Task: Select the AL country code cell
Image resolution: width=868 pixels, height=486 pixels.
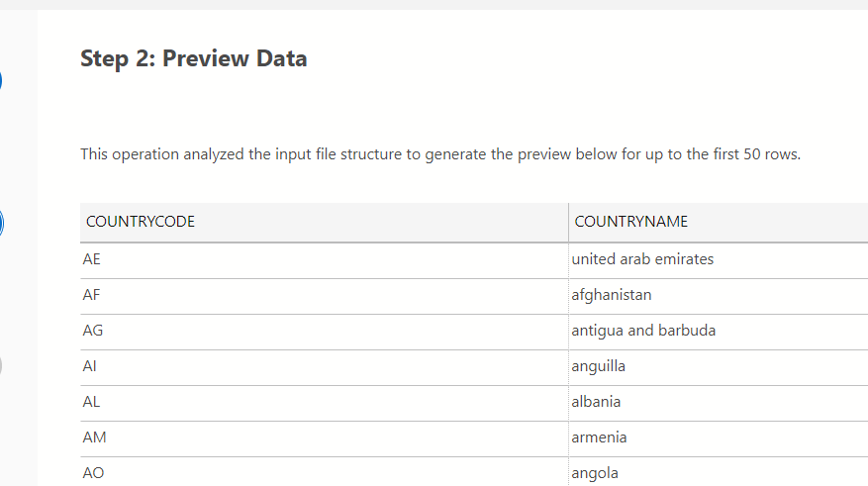Action: (x=92, y=402)
